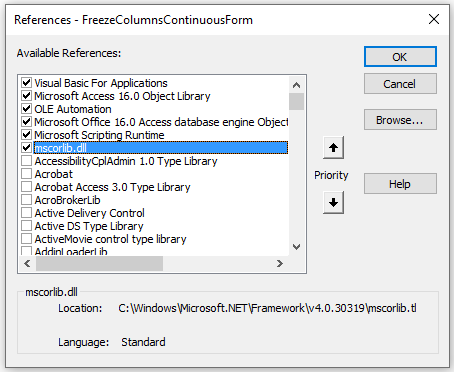
Task: Select the Acrobat row text
Action: 53,174
